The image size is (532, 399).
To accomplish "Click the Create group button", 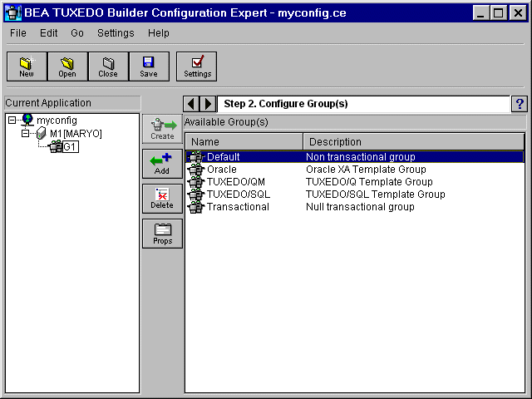I will 163,129.
